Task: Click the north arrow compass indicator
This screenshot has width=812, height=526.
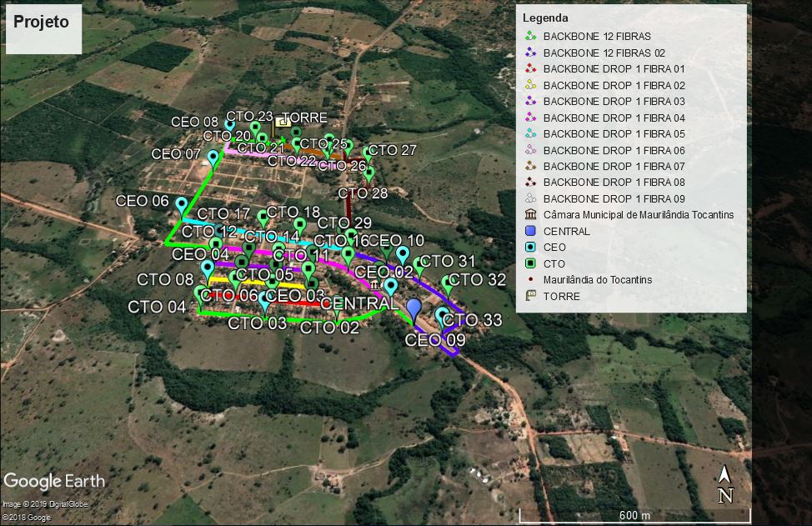Action: [725, 483]
